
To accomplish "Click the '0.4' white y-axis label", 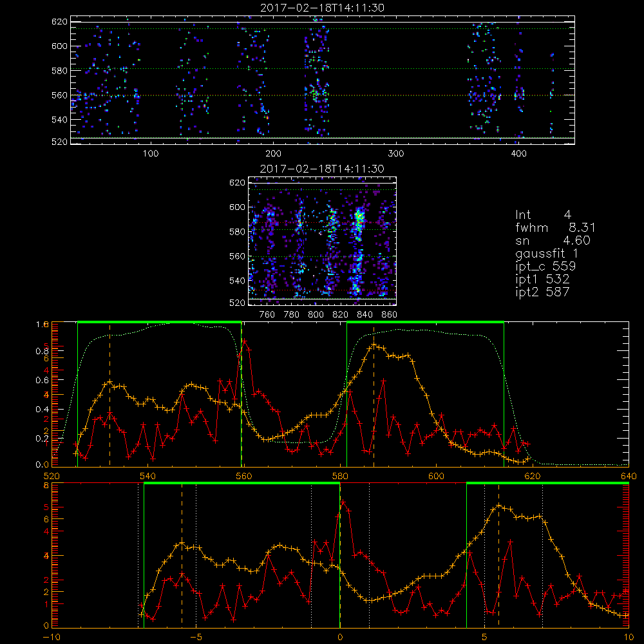I will tap(43, 410).
